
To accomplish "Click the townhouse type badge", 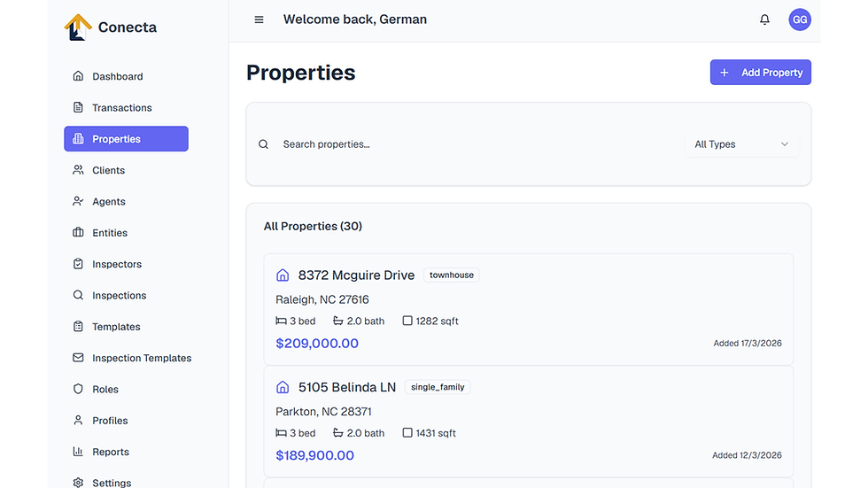I will pyautogui.click(x=452, y=275).
